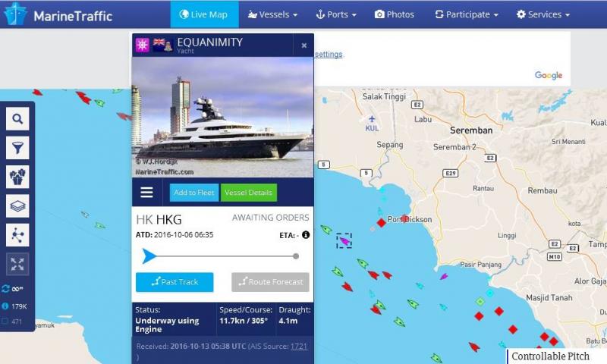607x364 pixels.
Task: Click the MarineTraffic logo
Action: [58, 14]
